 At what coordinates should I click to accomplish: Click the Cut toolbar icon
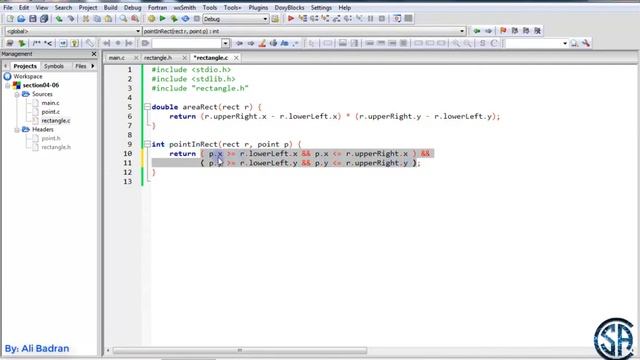[86, 19]
